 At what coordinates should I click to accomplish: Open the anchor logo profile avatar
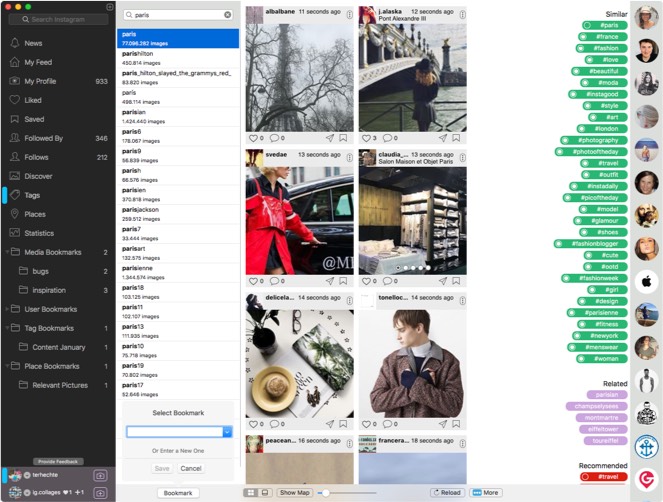click(x=647, y=447)
